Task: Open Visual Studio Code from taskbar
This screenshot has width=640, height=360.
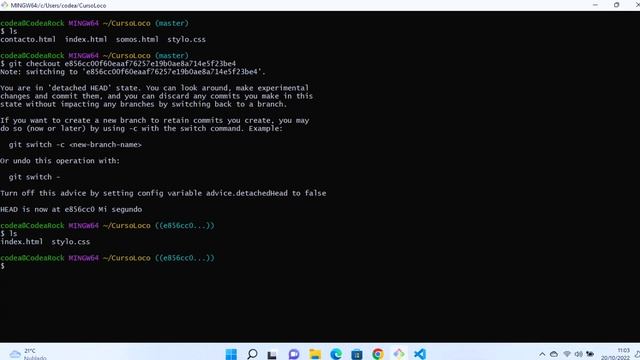Action: (420, 354)
